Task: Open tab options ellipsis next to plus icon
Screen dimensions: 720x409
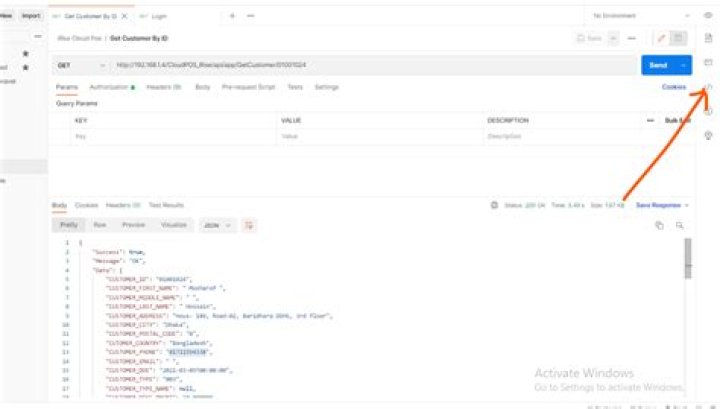Action: 250,16
